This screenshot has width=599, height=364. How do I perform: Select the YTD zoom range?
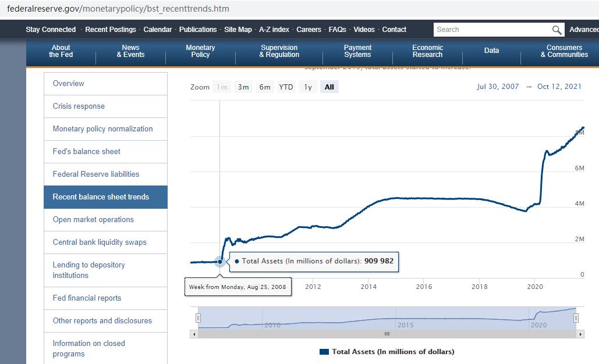[286, 87]
